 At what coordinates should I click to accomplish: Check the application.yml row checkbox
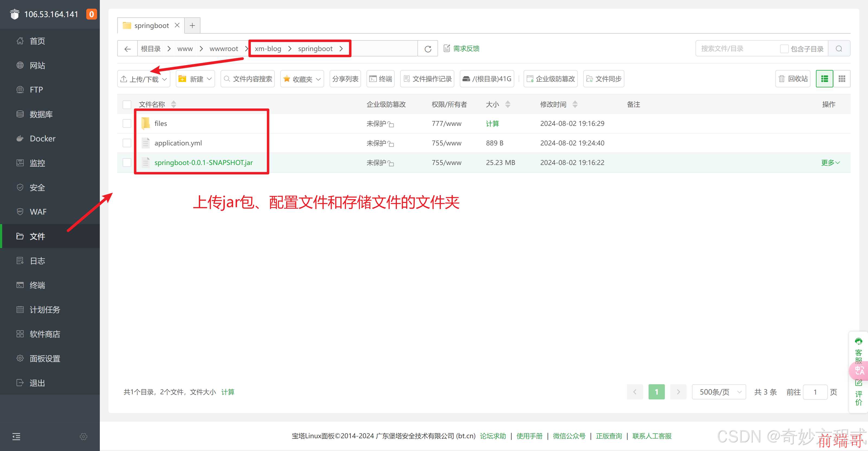pos(127,143)
